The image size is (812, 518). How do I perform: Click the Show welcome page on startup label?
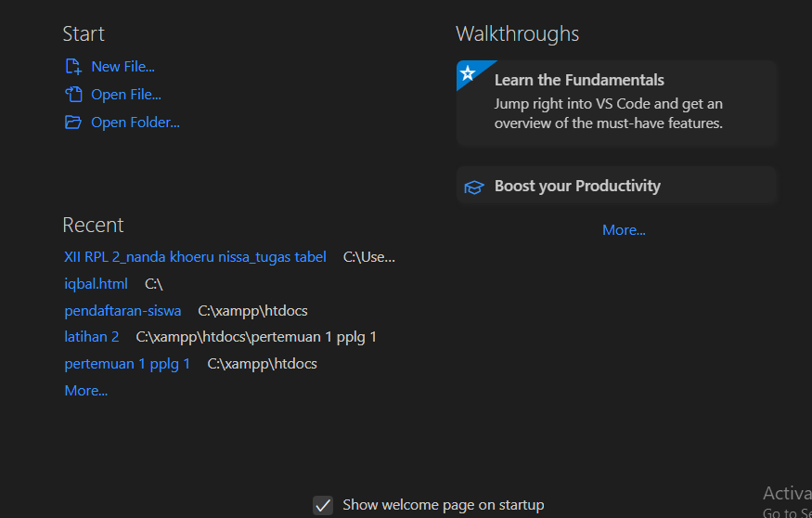point(444,505)
